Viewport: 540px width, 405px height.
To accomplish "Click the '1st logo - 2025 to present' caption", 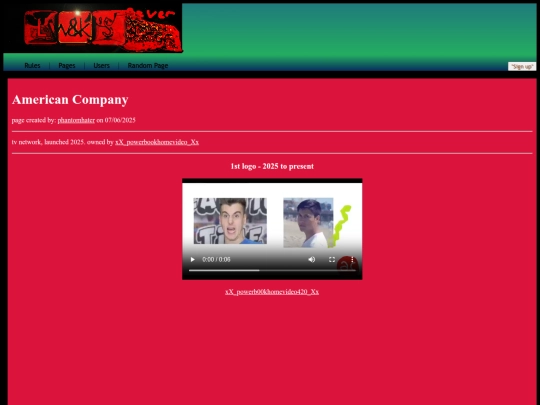I will (x=272, y=166).
